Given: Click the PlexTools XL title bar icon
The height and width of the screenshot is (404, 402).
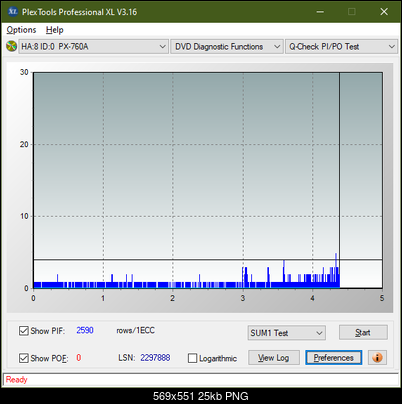Looking at the screenshot, I should (12, 12).
